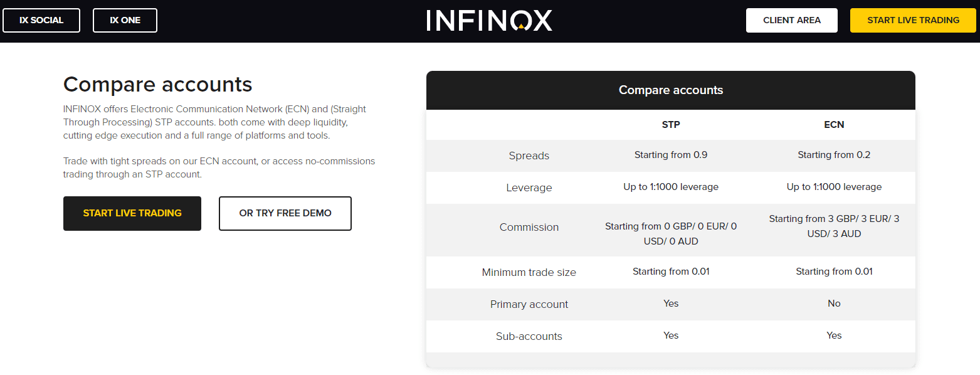Select OR TRY FREE DEMO
Image resolution: width=980 pixels, height=375 pixels.
pos(285,213)
